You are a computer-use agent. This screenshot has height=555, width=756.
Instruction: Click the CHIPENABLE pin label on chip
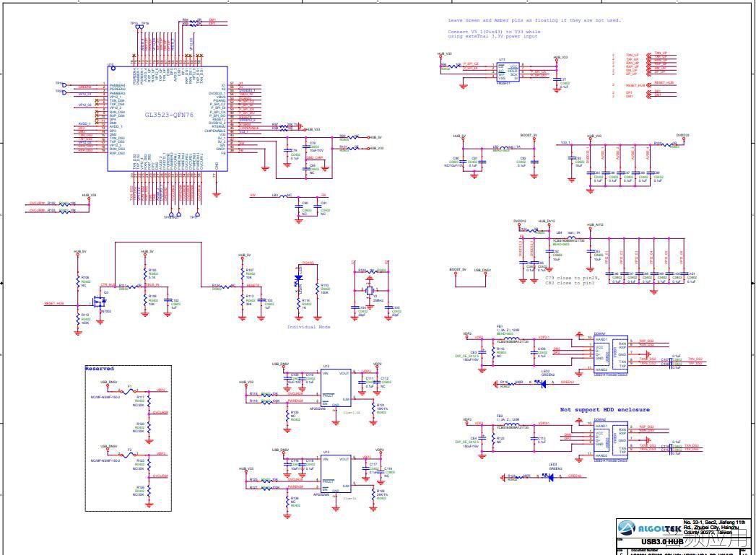pyautogui.click(x=215, y=131)
